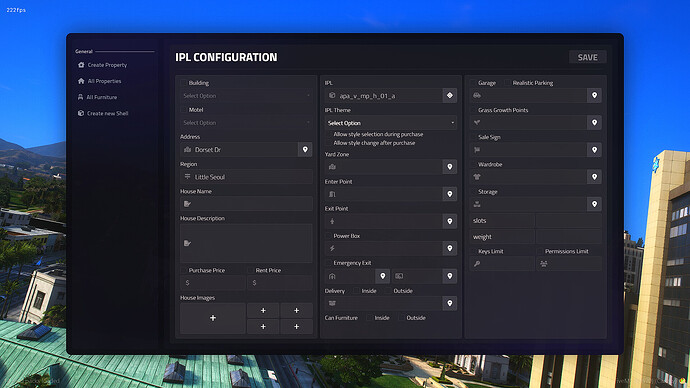Screen dimensions: 690x388
Task: Enable the Storage checkbox
Action: [x=473, y=192]
